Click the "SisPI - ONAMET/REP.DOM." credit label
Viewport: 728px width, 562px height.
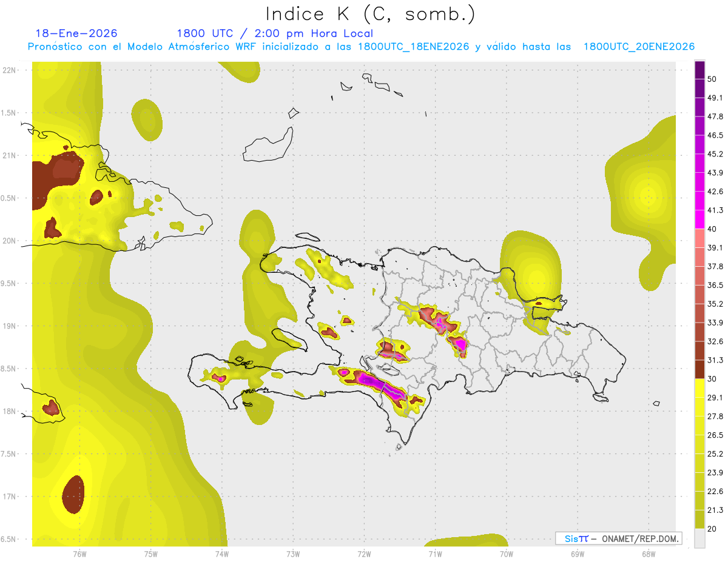(619, 538)
